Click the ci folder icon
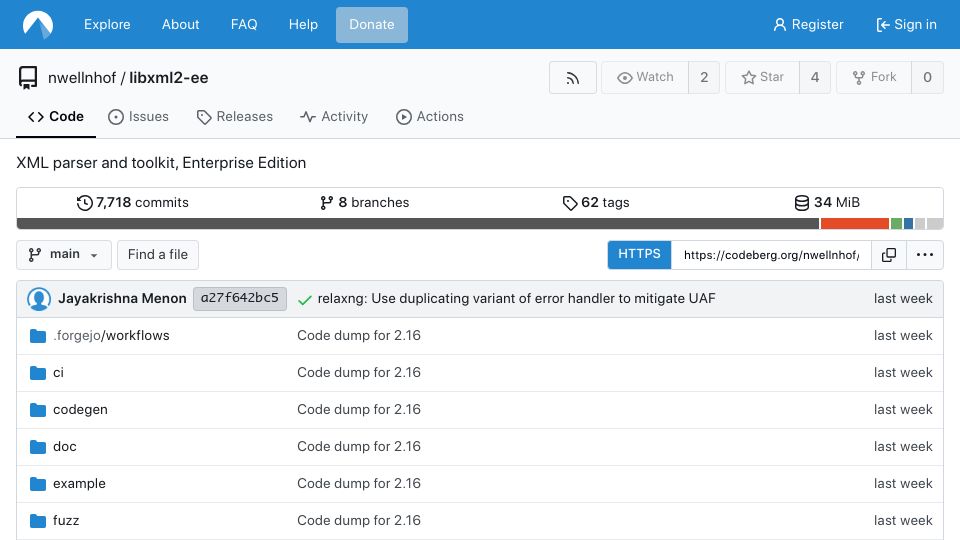Screen dimensions: 960x540 coord(38,373)
